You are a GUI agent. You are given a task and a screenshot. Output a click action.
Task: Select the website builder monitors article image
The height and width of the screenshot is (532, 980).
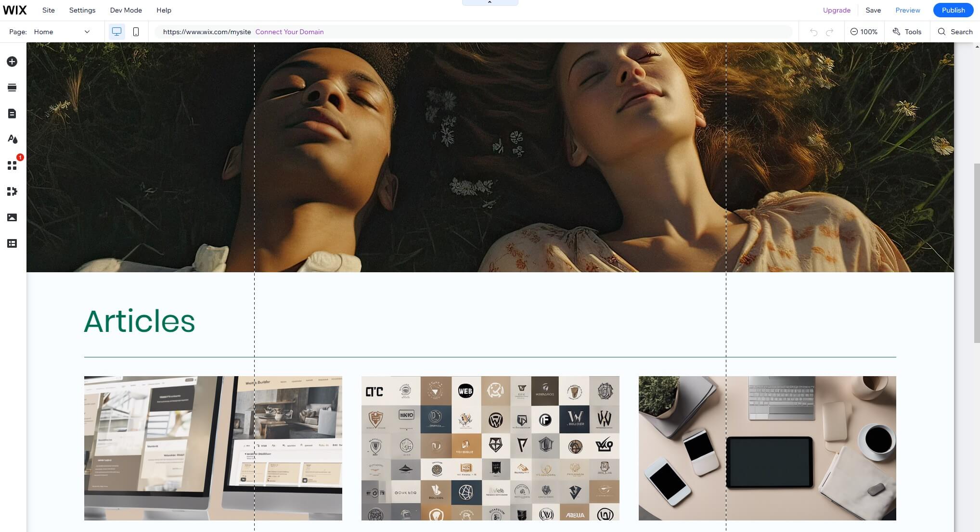[213, 448]
